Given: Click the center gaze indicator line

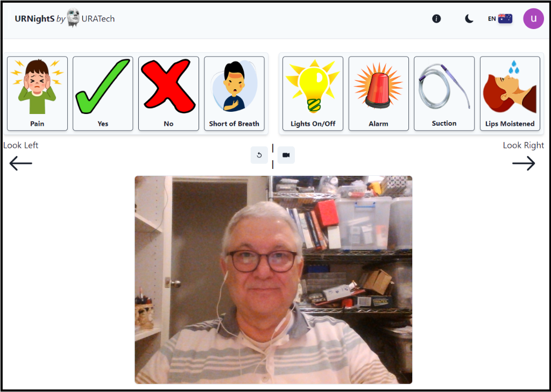Looking at the screenshot, I should click(x=273, y=156).
